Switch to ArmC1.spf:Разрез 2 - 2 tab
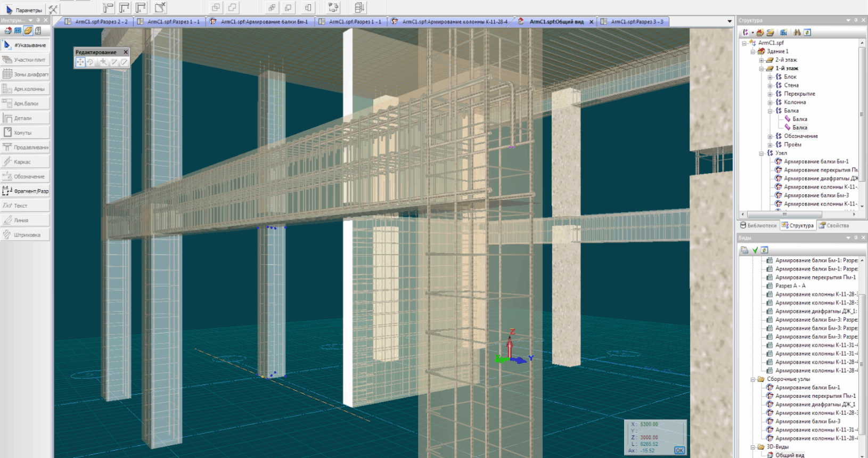Screen dimensions: 868x458 (x=97, y=22)
